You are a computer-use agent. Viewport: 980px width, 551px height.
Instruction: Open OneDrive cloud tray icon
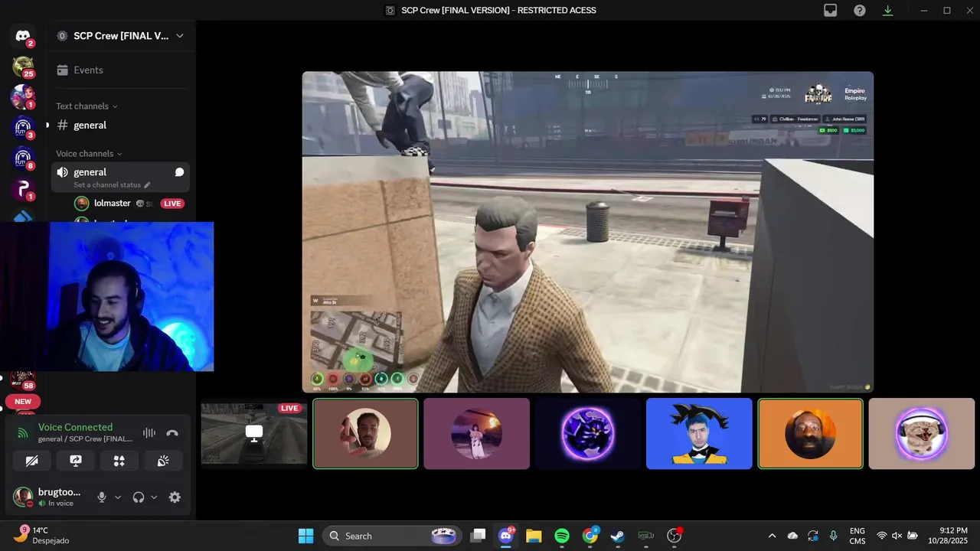(x=792, y=536)
